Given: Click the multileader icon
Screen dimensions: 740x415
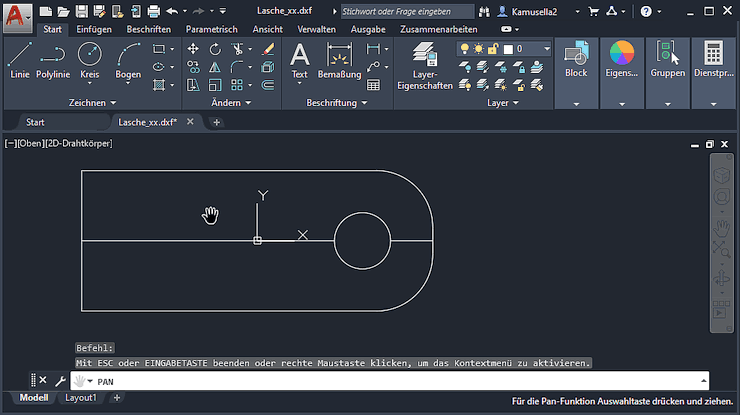Looking at the screenshot, I should 373,67.
